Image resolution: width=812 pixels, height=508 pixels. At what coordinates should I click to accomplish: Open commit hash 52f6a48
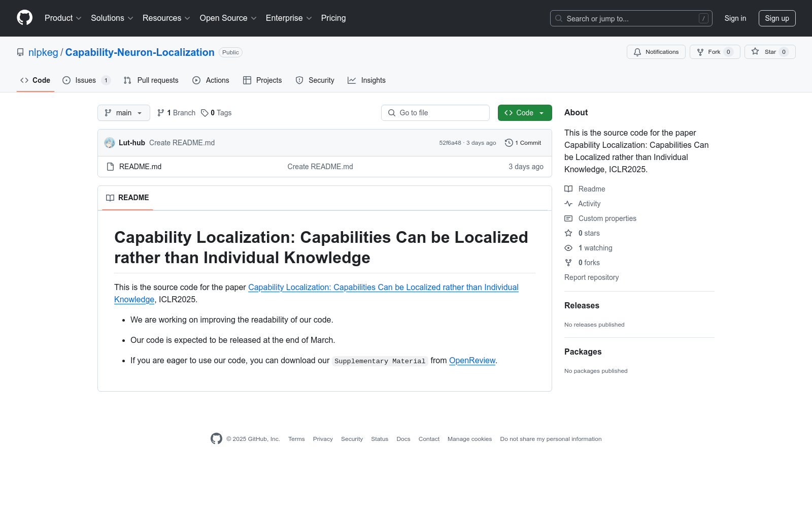pos(450,143)
